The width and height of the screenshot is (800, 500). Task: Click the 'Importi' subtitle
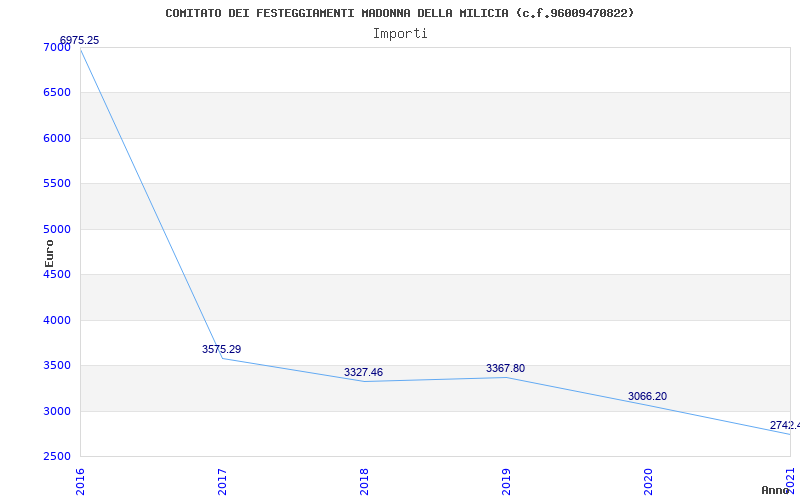coord(400,34)
